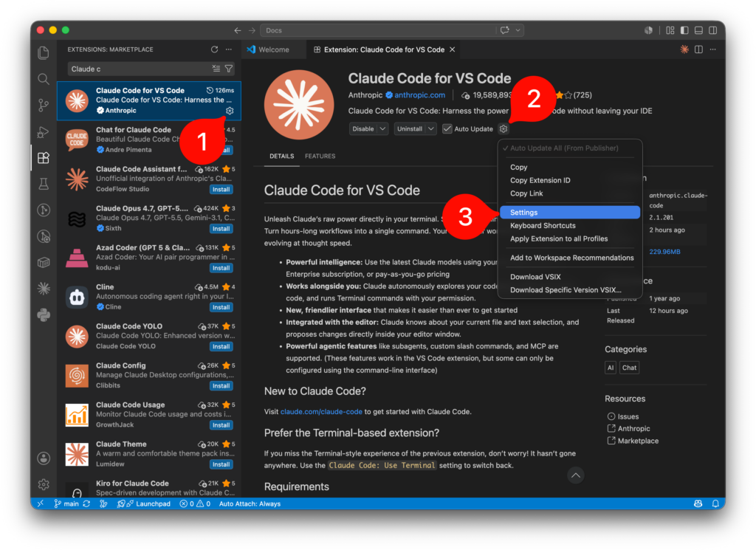This screenshot has width=756, height=550.
Task: Click the manage gear next to Auto Update
Action: pos(504,128)
